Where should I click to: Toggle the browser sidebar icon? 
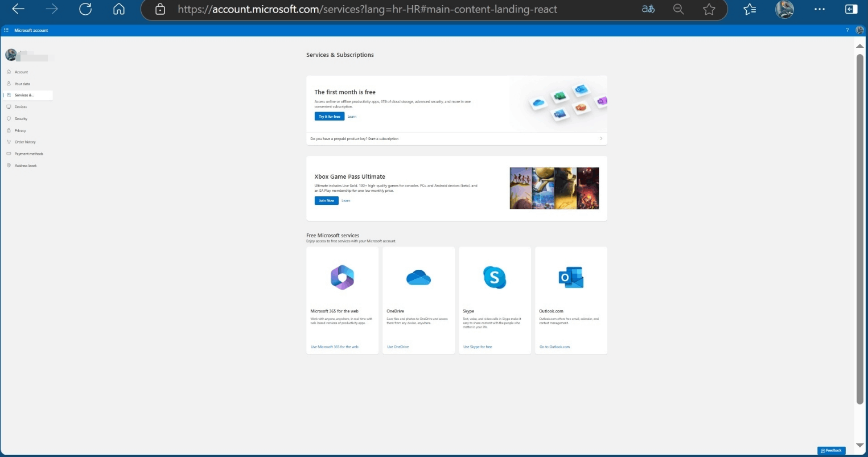(x=851, y=9)
